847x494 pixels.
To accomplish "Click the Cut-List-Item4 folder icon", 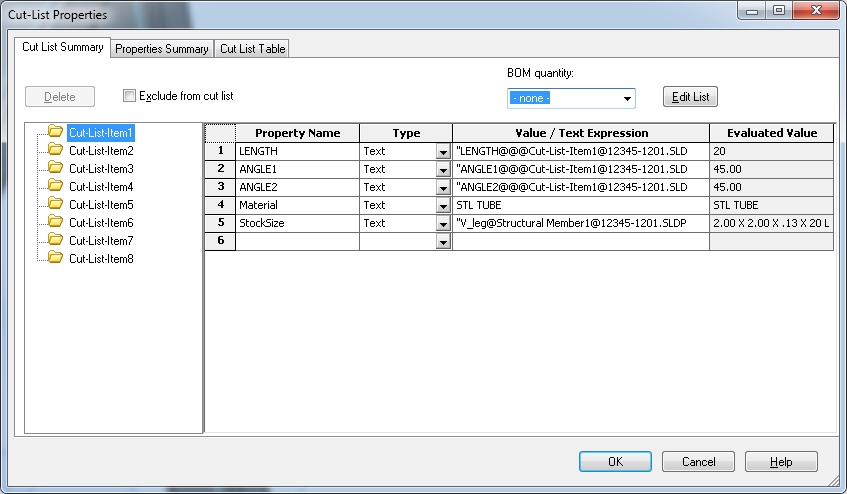I will coord(55,186).
